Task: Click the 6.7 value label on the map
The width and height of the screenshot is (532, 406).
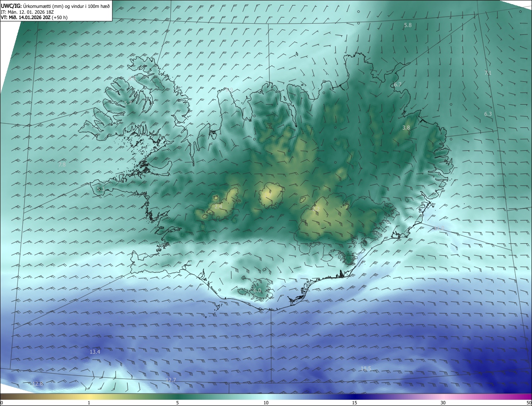Action: click(x=398, y=85)
